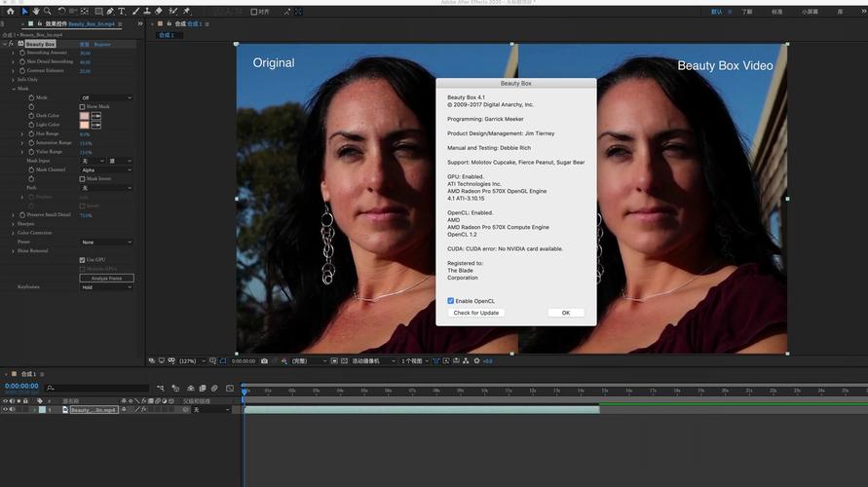
Task: Select the Puppet Pin tool
Action: pos(187,11)
